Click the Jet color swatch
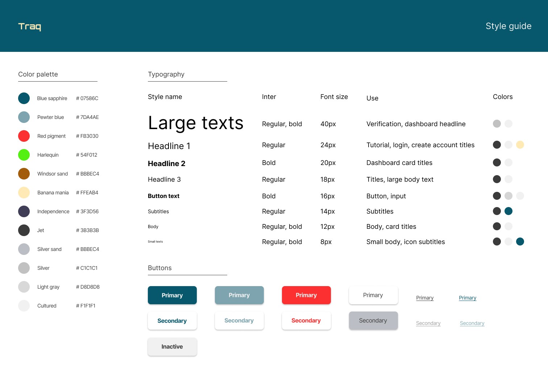This screenshot has height=392, width=548. pos(24,230)
